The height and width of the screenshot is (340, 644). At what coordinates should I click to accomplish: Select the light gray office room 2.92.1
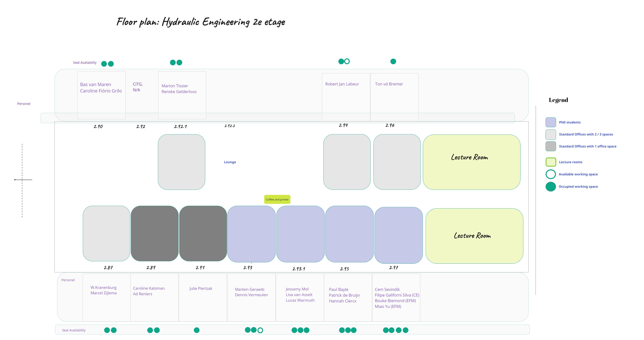(x=182, y=162)
